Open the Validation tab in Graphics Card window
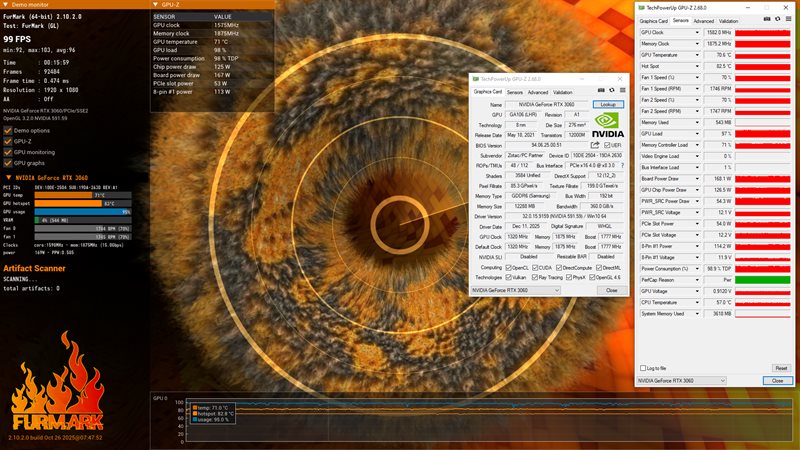Viewport: 800px width, 450px height. [x=562, y=92]
